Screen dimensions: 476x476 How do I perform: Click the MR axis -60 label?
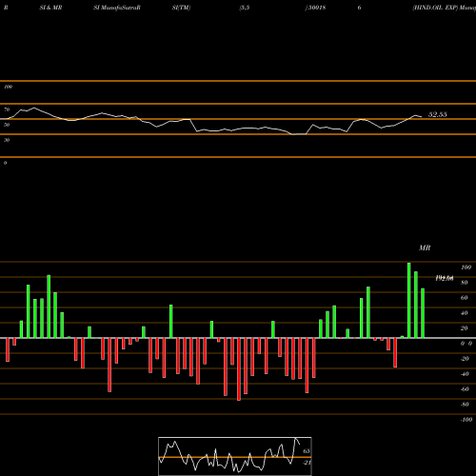(465, 389)
